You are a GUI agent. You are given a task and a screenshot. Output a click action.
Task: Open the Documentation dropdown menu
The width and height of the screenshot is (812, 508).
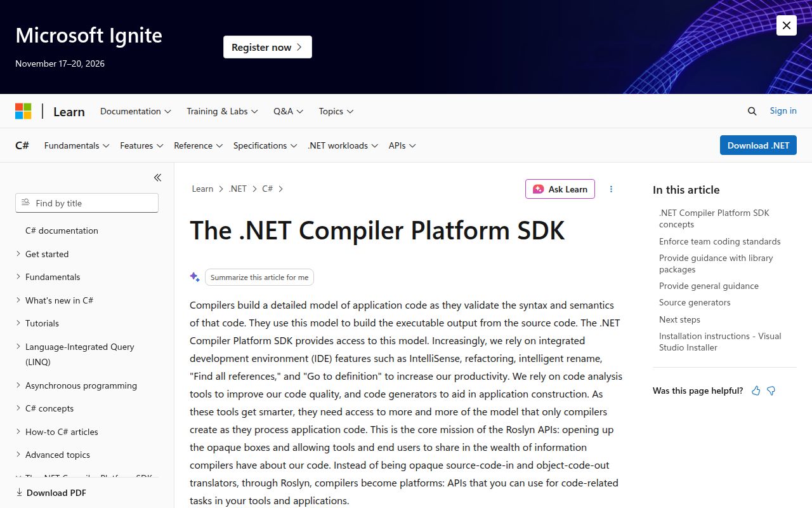136,111
